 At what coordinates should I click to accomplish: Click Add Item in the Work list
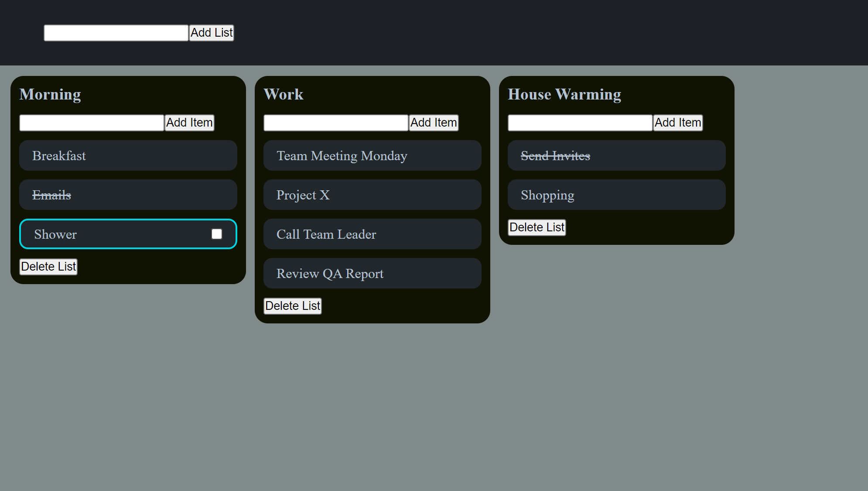pos(433,123)
